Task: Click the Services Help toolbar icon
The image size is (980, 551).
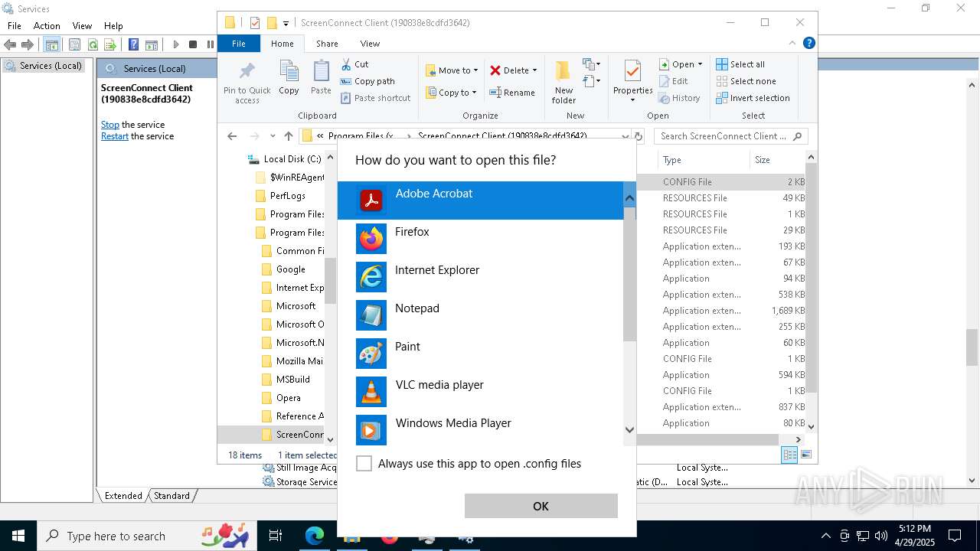Action: (x=134, y=45)
